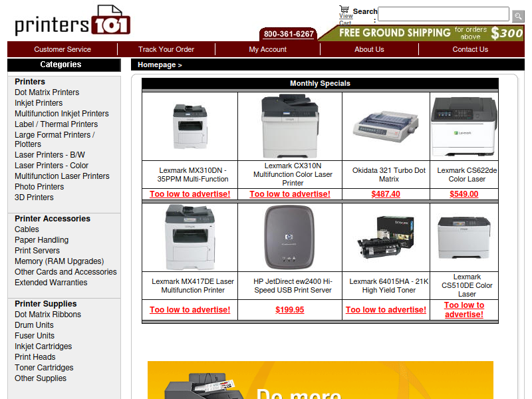Screen dimensions: 532x399
Task: Select Laser Printers - Color category
Action: 52,165
